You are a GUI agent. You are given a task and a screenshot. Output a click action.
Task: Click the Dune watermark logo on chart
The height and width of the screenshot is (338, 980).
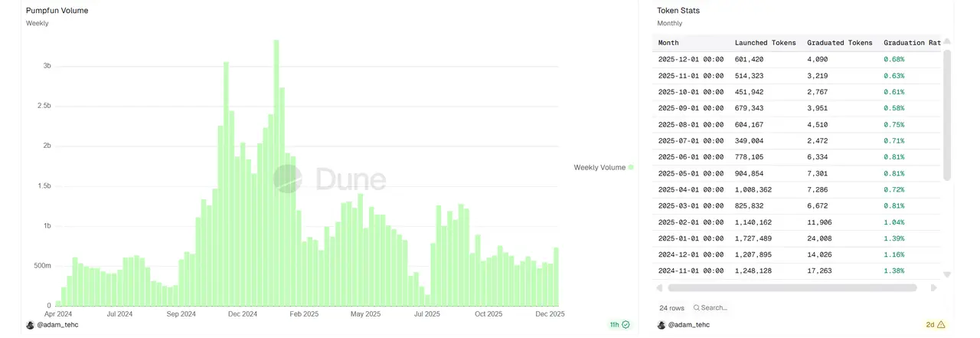tap(289, 179)
